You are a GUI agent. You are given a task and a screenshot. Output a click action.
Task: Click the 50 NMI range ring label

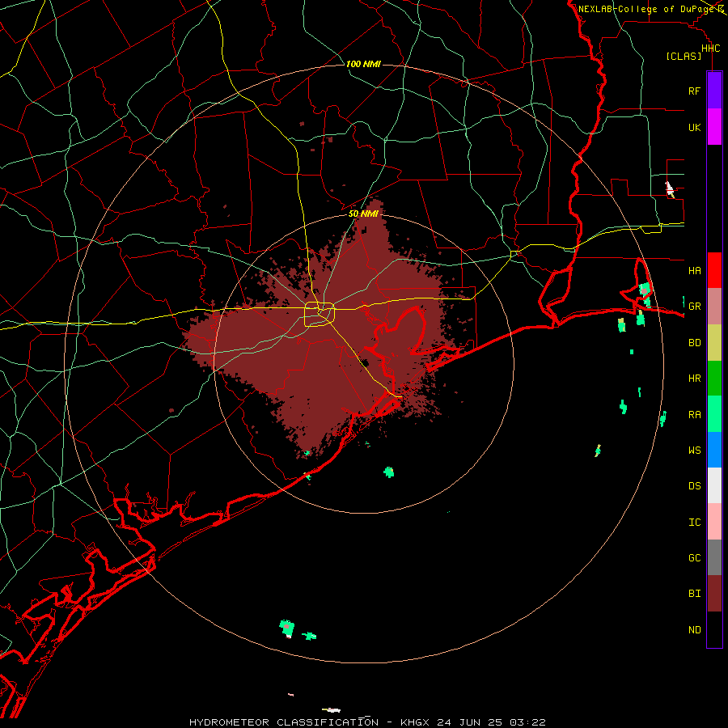coord(363,214)
